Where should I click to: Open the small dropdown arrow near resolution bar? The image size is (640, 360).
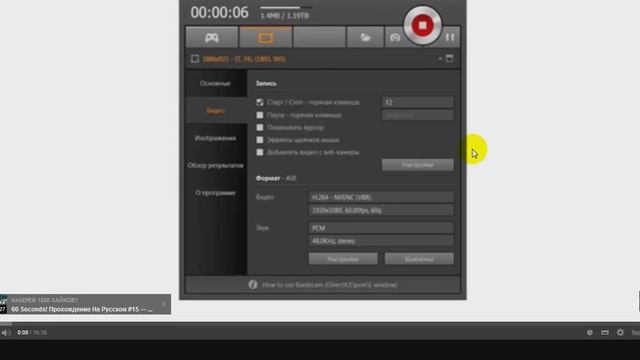click(x=440, y=59)
